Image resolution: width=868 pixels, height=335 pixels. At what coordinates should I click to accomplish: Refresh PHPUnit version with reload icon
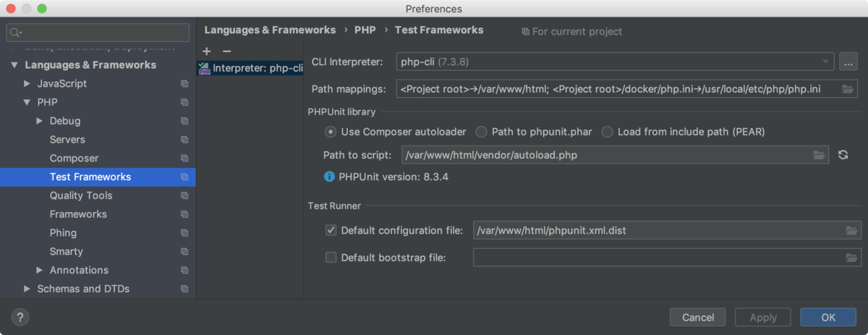point(843,155)
